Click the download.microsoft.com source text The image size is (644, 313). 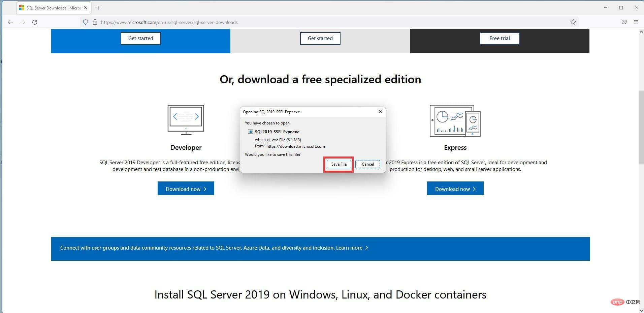point(295,146)
